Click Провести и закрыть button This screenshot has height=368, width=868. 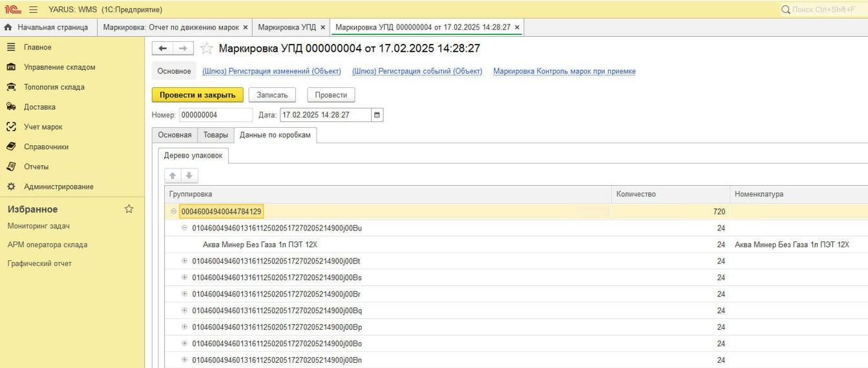pyautogui.click(x=198, y=95)
